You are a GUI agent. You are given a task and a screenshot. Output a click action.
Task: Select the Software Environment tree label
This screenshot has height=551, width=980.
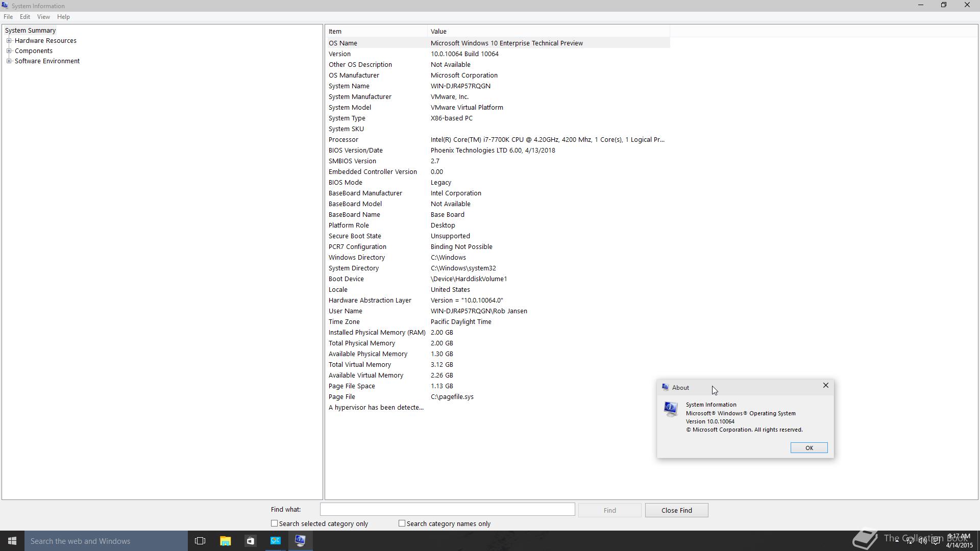point(47,61)
